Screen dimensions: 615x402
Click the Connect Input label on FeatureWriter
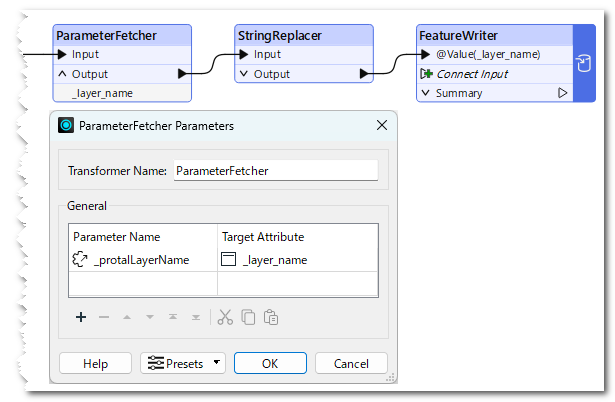tap(472, 73)
